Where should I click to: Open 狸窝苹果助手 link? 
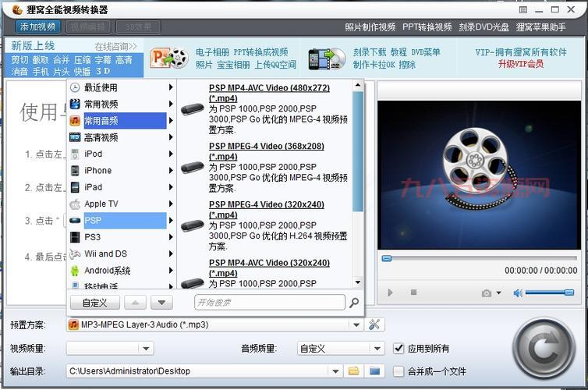point(540,27)
